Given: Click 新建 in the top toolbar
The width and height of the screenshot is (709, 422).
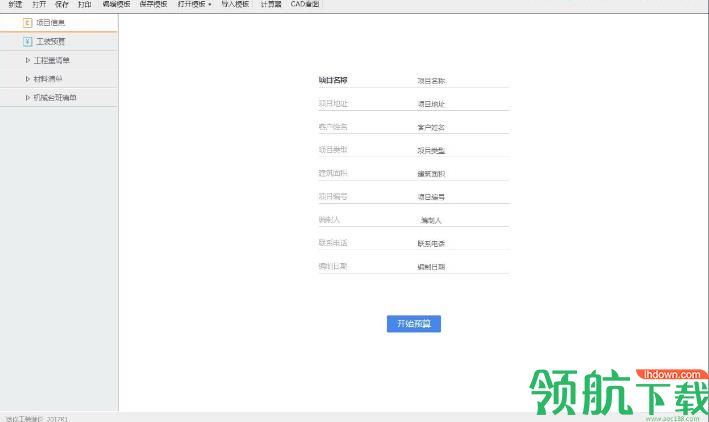Looking at the screenshot, I should [x=15, y=4].
